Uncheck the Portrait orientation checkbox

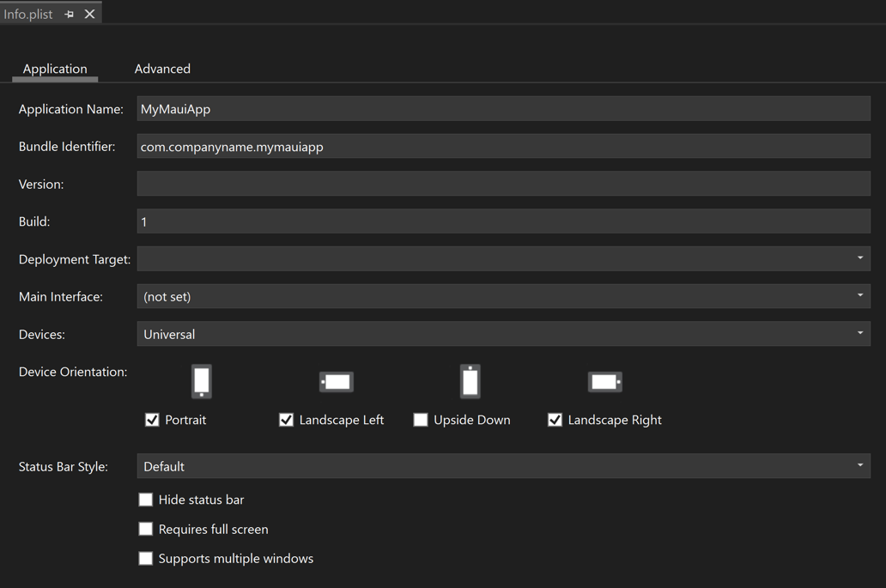click(152, 420)
